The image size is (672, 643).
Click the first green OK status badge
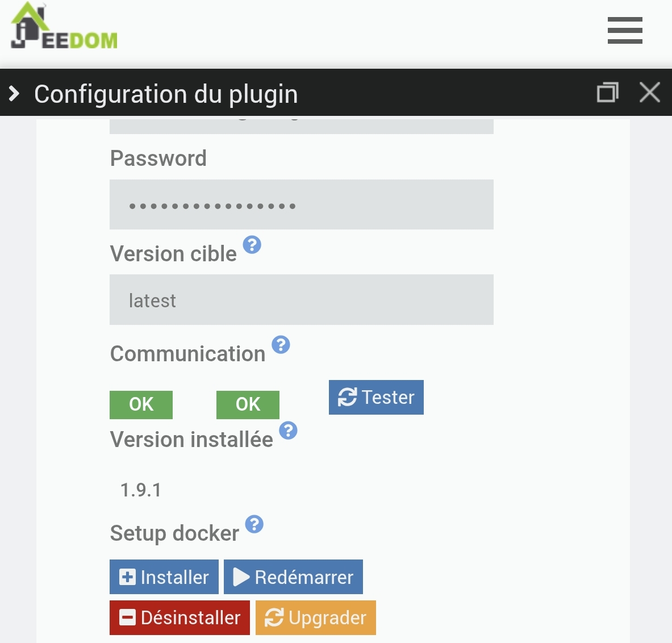pyautogui.click(x=141, y=404)
